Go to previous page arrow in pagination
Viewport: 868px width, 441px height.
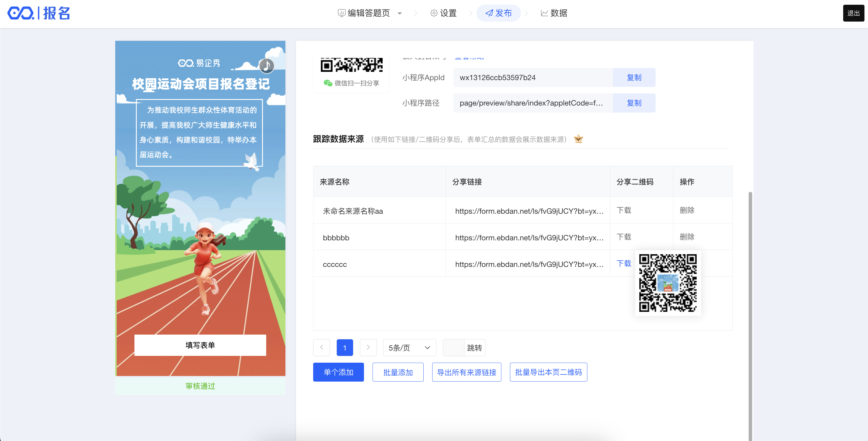[x=321, y=347]
